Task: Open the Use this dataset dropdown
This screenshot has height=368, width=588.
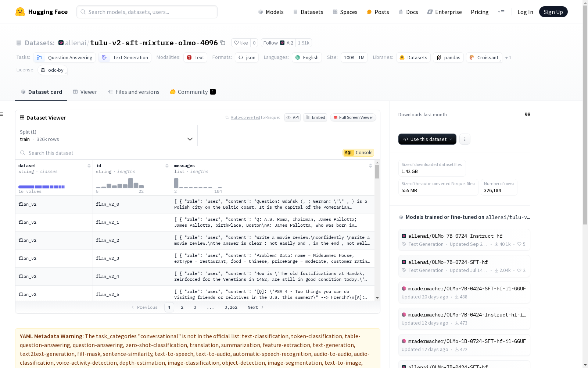Action: (427, 139)
